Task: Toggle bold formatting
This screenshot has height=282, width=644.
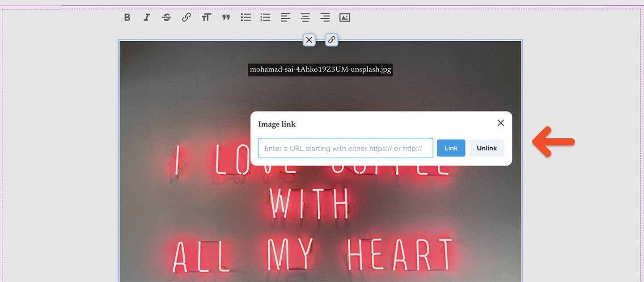Action: pos(127,17)
